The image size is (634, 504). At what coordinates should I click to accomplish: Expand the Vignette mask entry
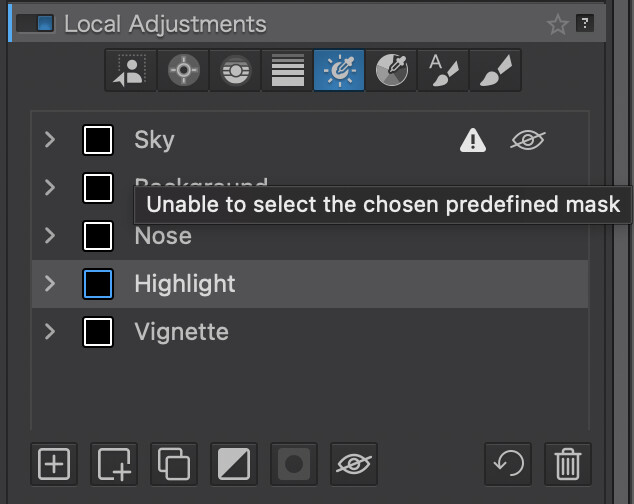pyautogui.click(x=50, y=332)
